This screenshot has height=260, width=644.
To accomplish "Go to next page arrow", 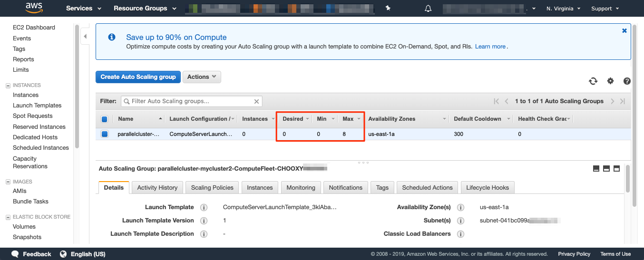I will coord(613,101).
